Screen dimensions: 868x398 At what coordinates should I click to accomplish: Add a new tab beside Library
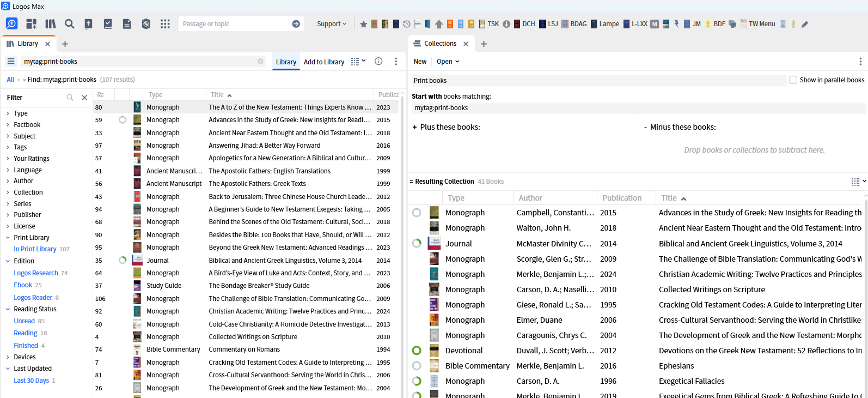pos(65,44)
